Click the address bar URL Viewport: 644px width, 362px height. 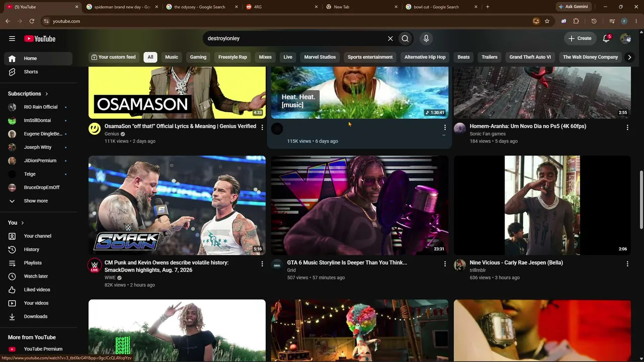pyautogui.click(x=66, y=21)
